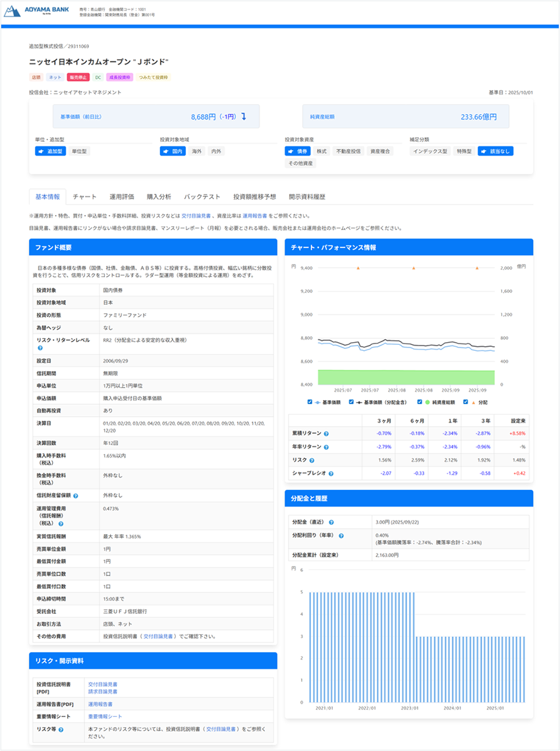Disable the 分配 markers checkbox

(x=466, y=402)
